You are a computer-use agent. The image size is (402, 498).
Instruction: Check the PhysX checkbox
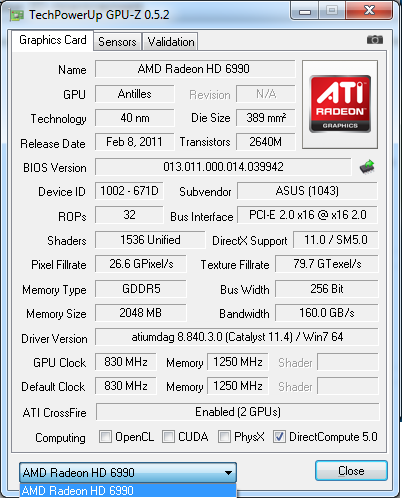coord(224,436)
